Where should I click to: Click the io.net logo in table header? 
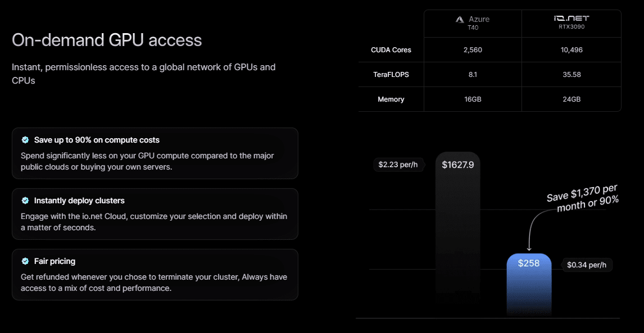571,19
